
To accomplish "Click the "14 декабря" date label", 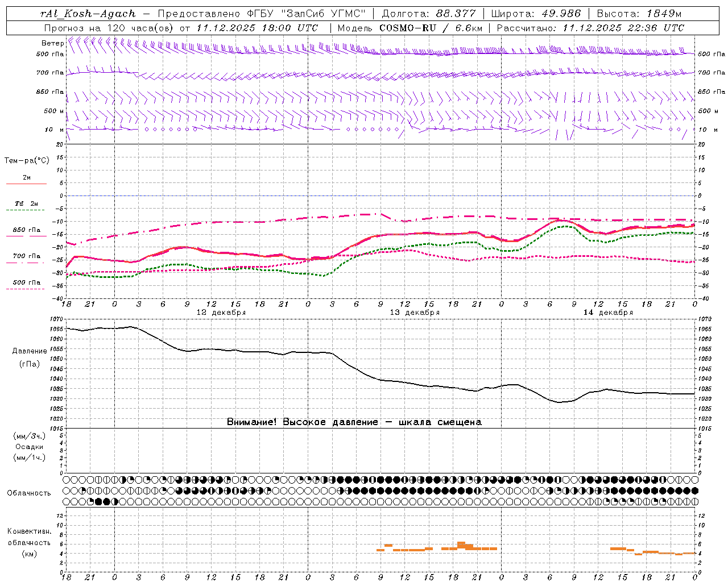I will (608, 313).
